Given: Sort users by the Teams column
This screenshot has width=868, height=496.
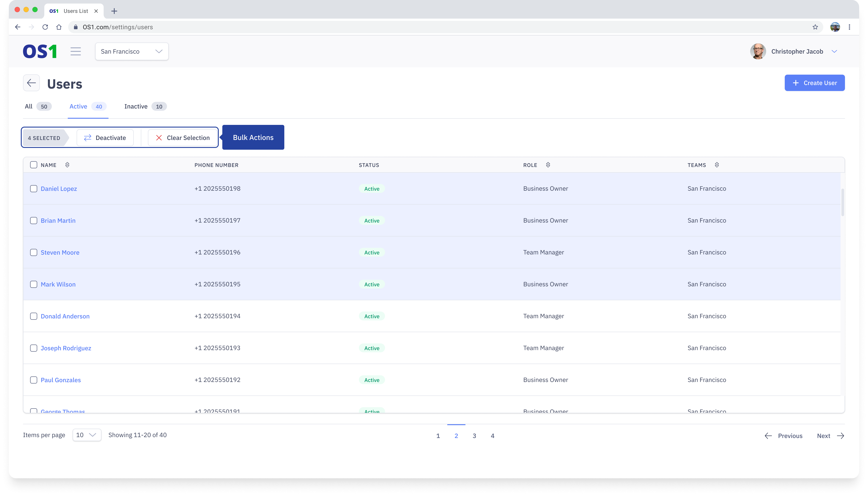Looking at the screenshot, I should tap(717, 165).
